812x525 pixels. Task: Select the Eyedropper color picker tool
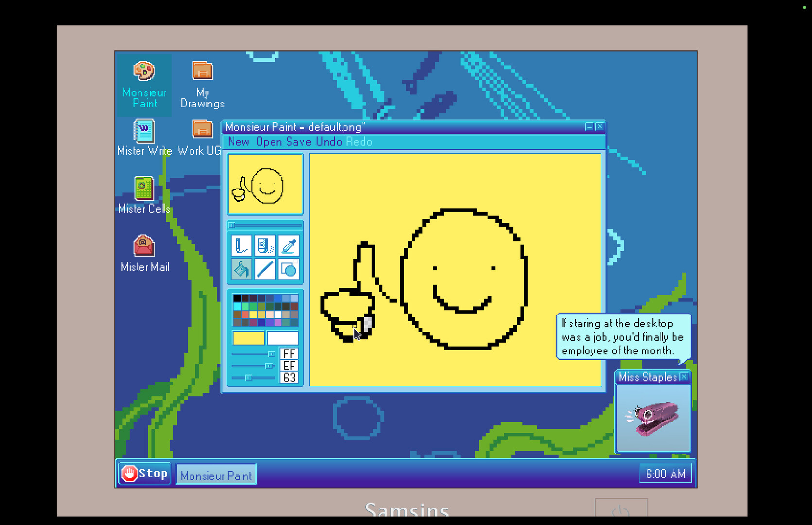(289, 245)
